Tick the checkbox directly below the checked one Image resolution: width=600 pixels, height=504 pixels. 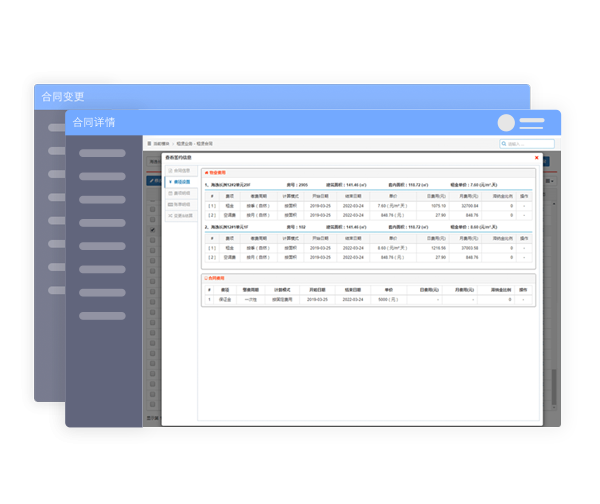click(x=152, y=242)
